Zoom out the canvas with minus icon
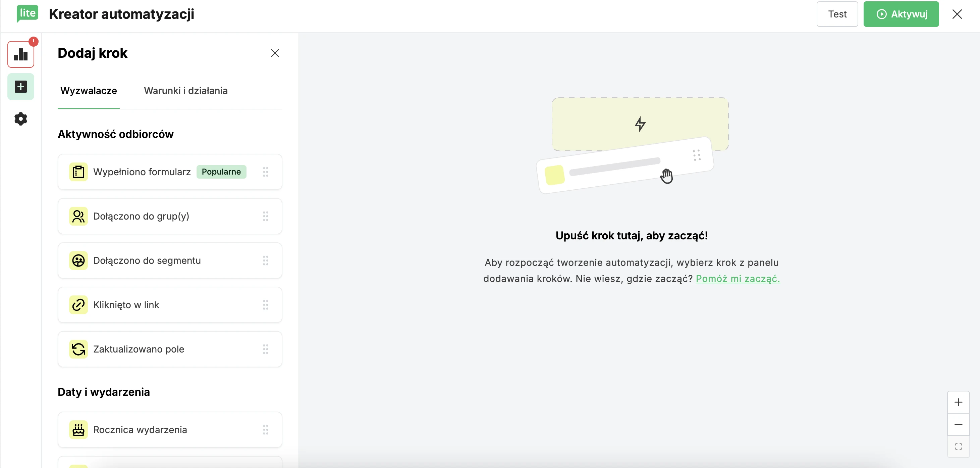980x468 pixels. click(x=959, y=424)
